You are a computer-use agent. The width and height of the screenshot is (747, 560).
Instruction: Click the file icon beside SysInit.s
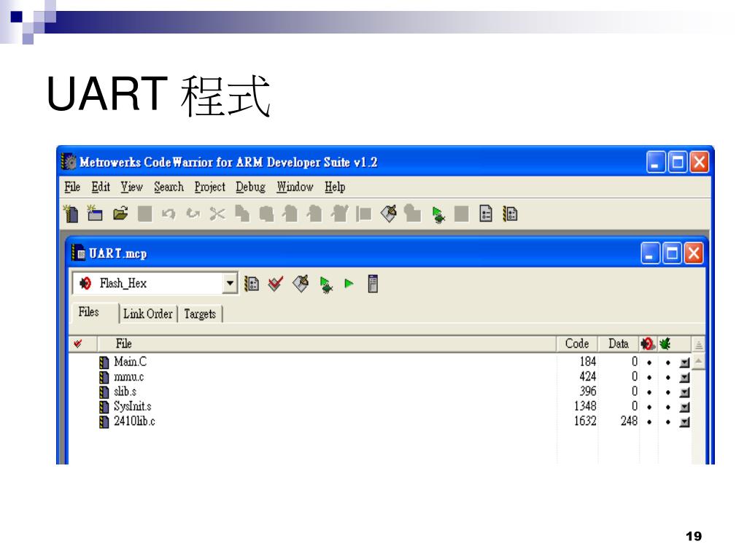[x=104, y=407]
